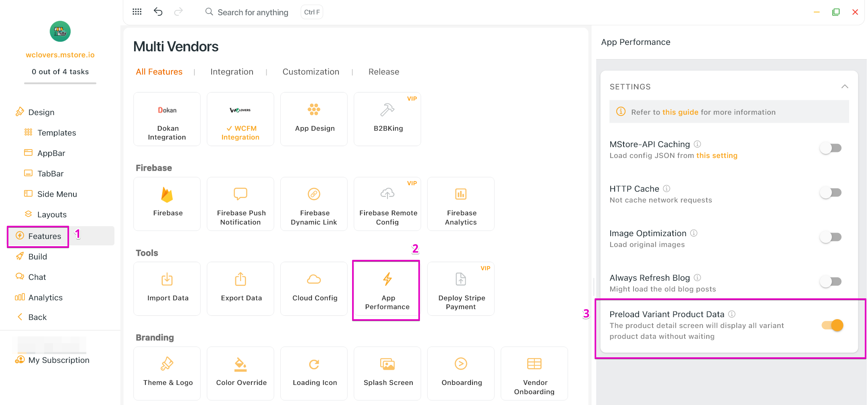Switch to the Integration tab
Image resolution: width=868 pixels, height=405 pixels.
232,72
